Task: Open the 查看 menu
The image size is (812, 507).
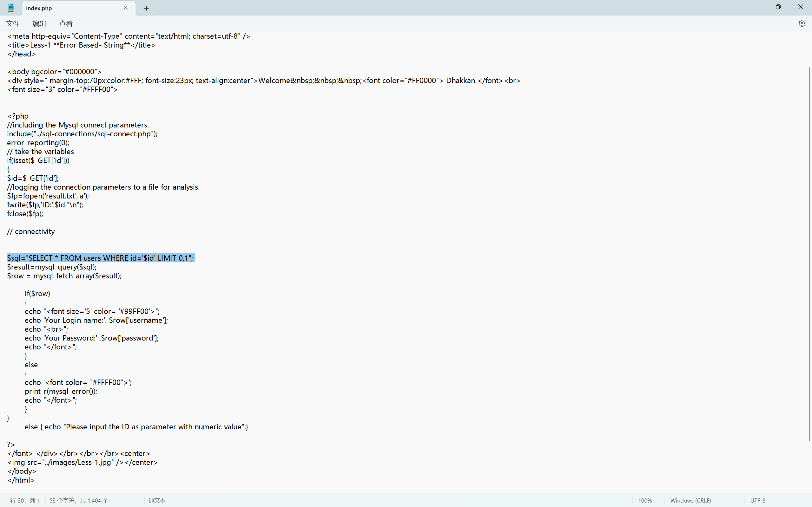Action: click(66, 23)
